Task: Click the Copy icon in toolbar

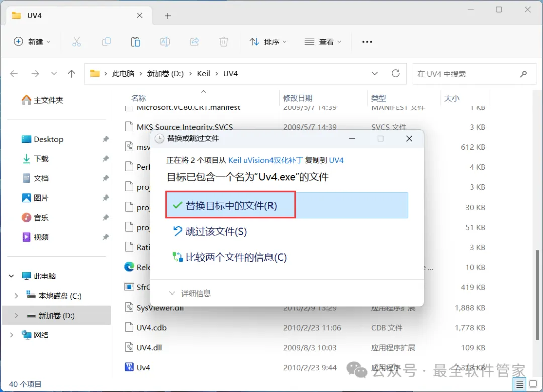Action: [106, 42]
